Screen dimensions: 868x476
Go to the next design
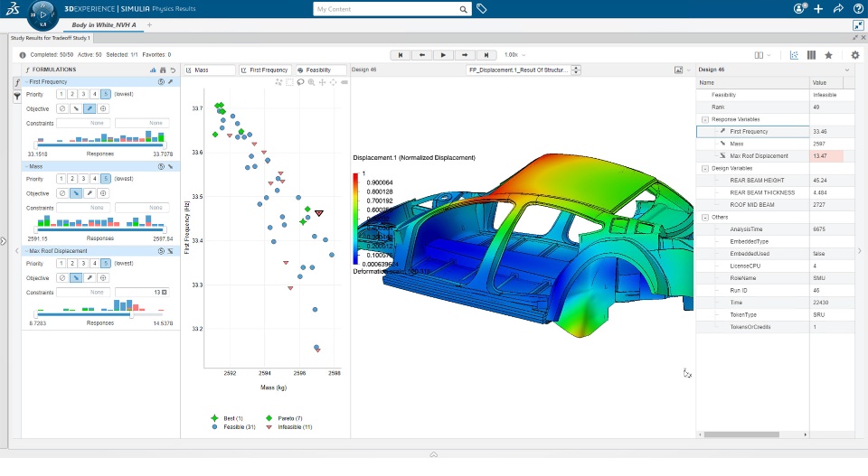(x=465, y=55)
